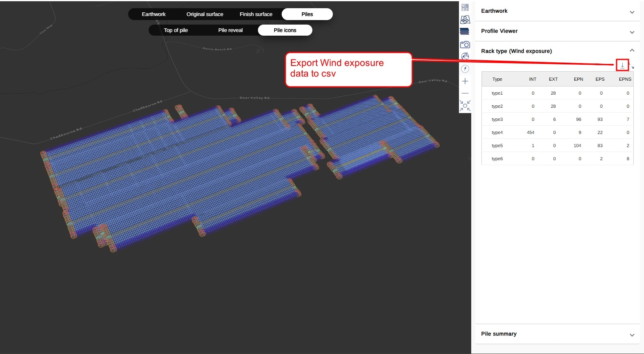Click the INT column header

(x=532, y=79)
